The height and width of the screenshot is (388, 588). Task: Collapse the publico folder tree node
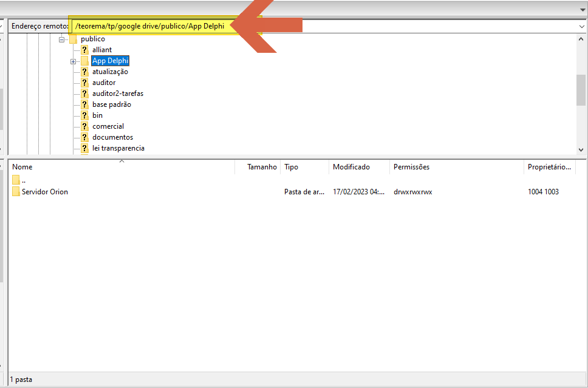point(61,39)
